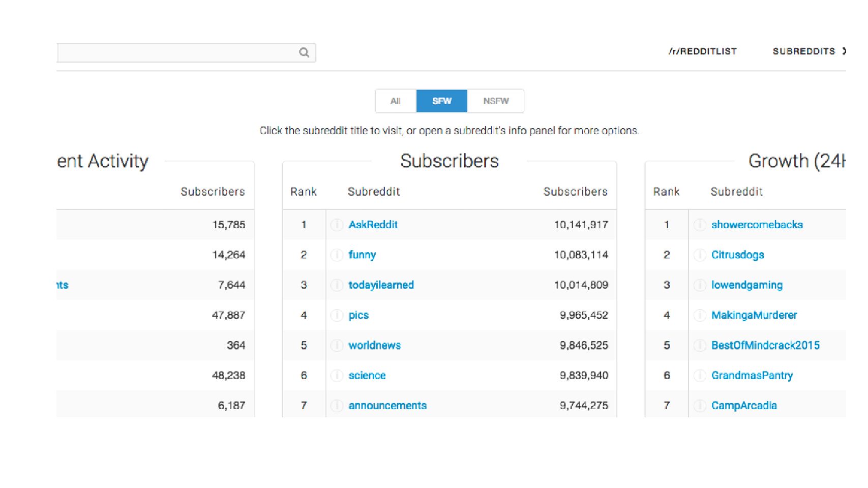Viewport: 868px width, 488px height.
Task: Click AskReddit subscriber count 10,141,917
Action: click(x=581, y=225)
